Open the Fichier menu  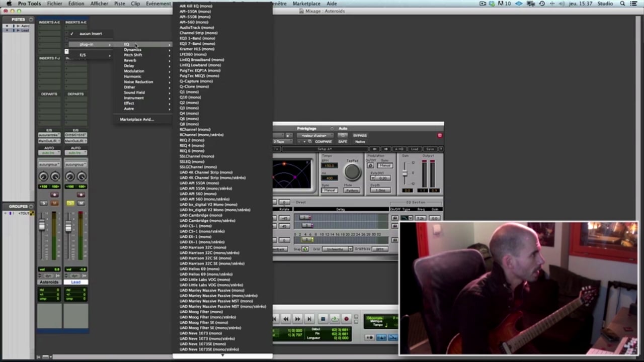click(54, 4)
